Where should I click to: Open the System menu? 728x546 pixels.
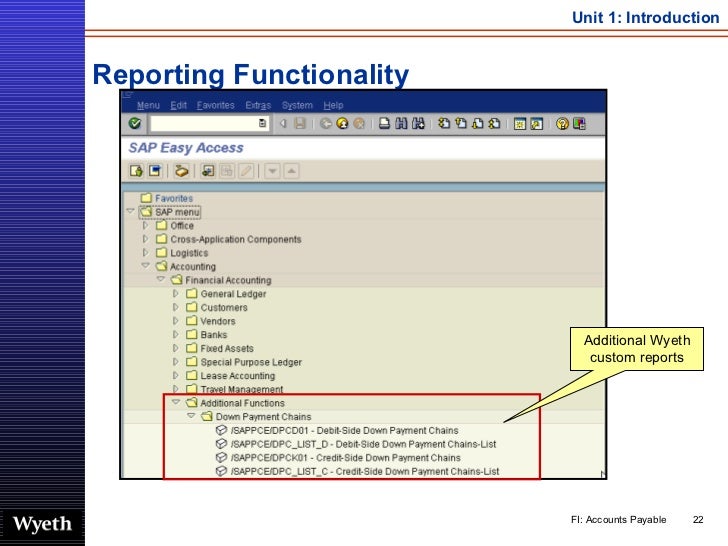coord(297,105)
